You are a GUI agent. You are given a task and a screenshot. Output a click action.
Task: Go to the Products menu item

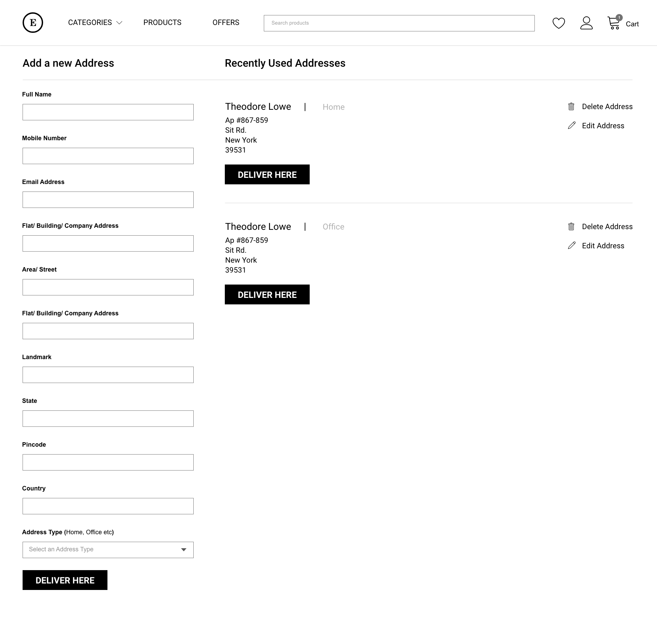coord(162,23)
